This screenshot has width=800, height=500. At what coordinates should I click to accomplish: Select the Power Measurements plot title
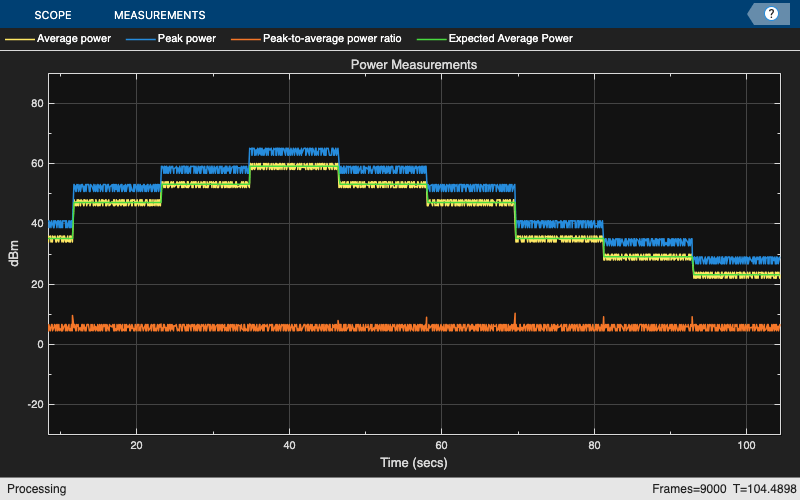pyautogui.click(x=414, y=65)
